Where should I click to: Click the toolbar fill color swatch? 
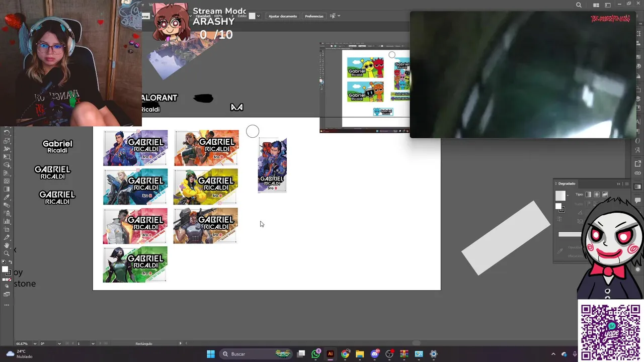click(5, 269)
